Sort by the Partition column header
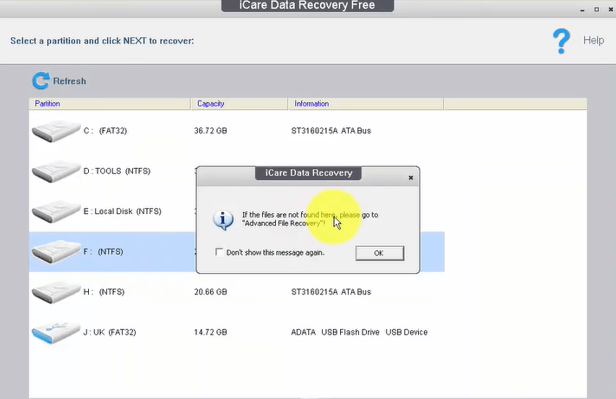This screenshot has height=399, width=616. (110, 104)
